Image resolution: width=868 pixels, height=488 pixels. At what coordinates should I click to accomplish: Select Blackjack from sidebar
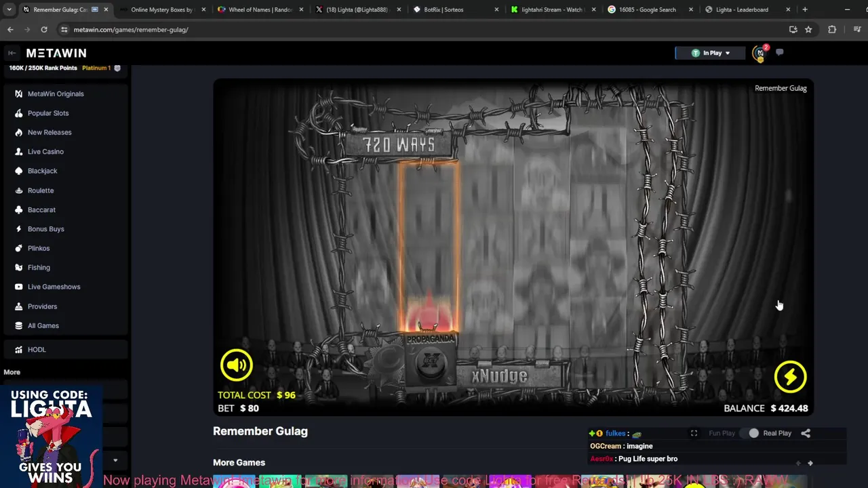pos(42,171)
